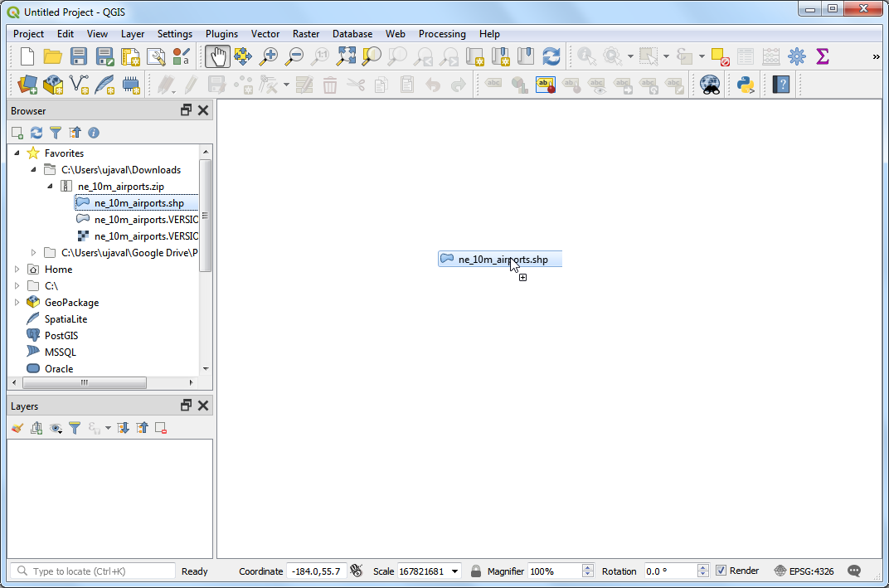Select the Pan Map hand tool
889x588 pixels.
[217, 56]
